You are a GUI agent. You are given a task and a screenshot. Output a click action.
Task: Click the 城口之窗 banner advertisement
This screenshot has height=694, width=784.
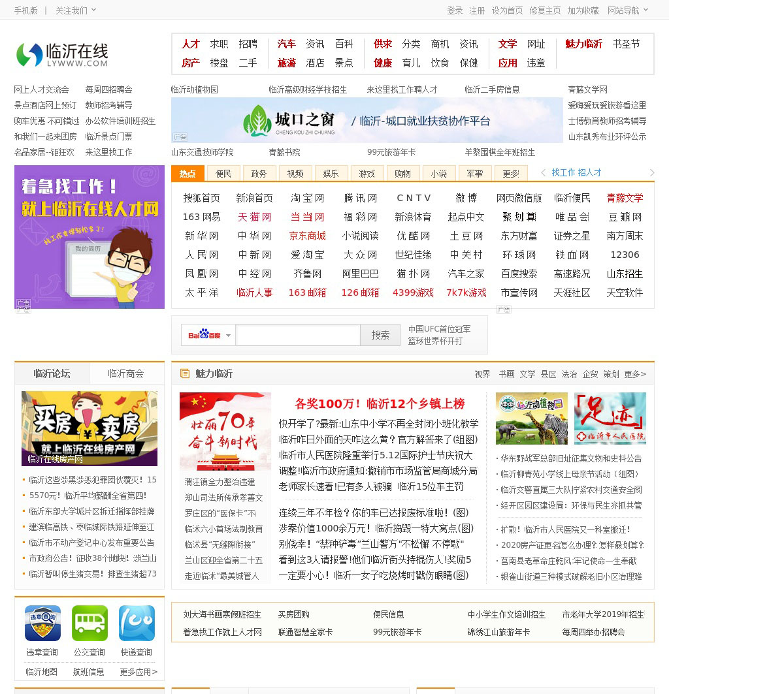tap(367, 120)
